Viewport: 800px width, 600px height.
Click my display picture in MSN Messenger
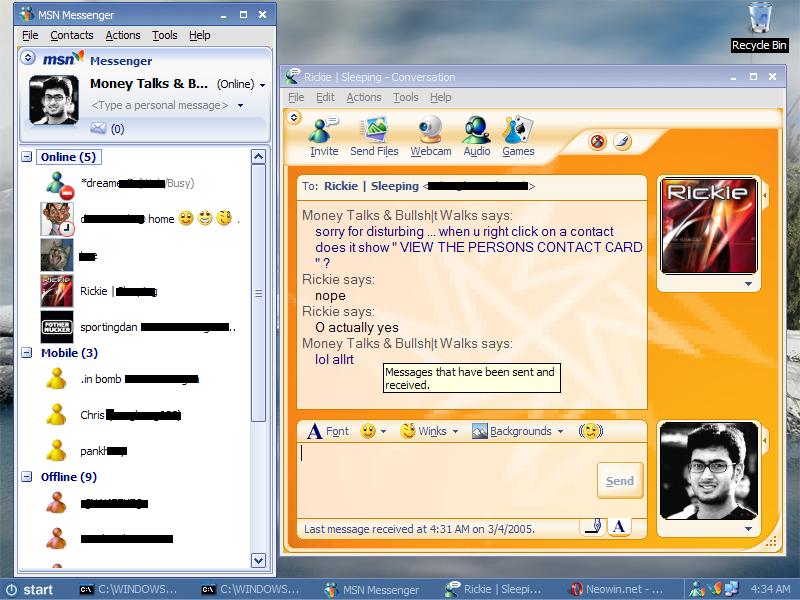pos(54,100)
